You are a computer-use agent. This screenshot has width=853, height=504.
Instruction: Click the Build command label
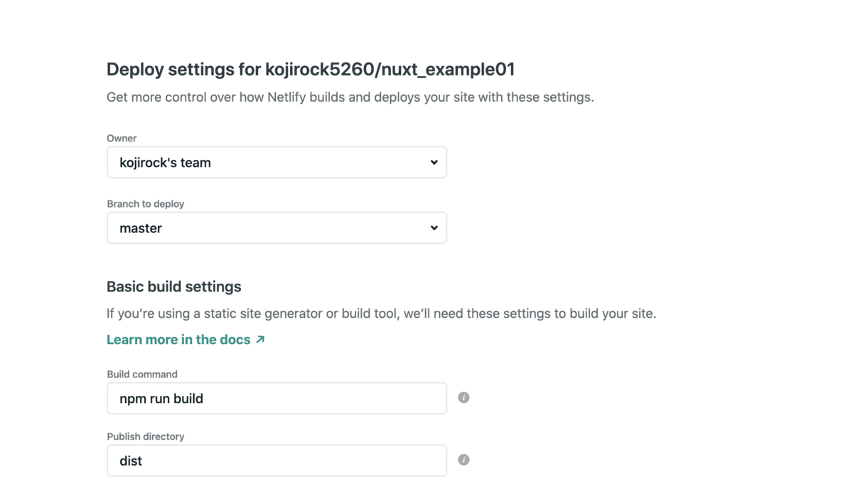point(142,374)
